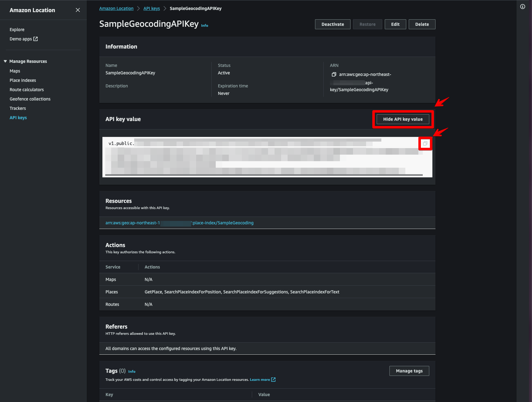
Task: Click the Routes service row
Action: click(267, 304)
